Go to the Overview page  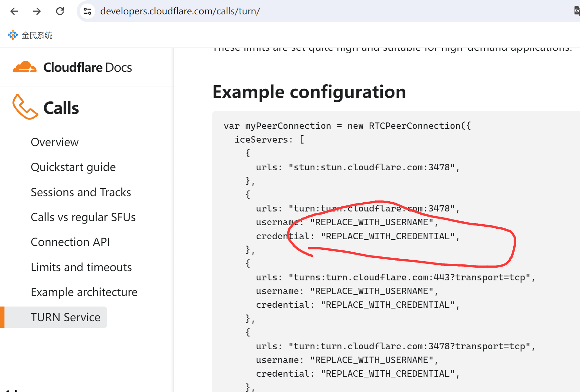click(55, 142)
